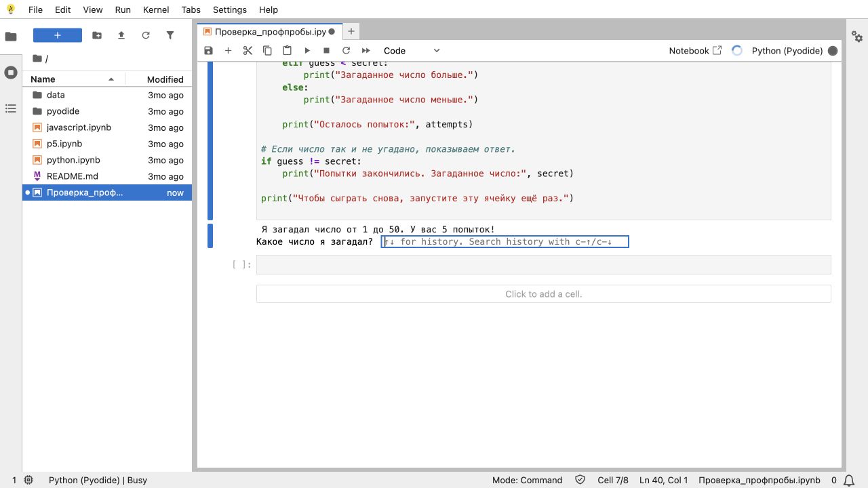Select the javascript.ipynb file
Screen dimensions: 868x488
tap(107, 127)
